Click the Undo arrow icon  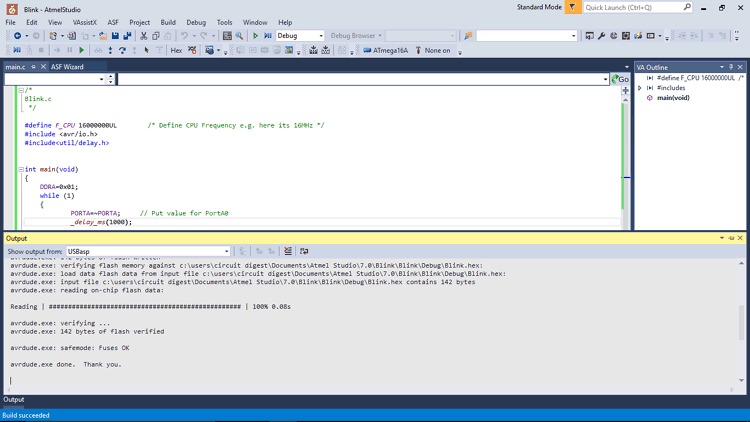click(184, 36)
